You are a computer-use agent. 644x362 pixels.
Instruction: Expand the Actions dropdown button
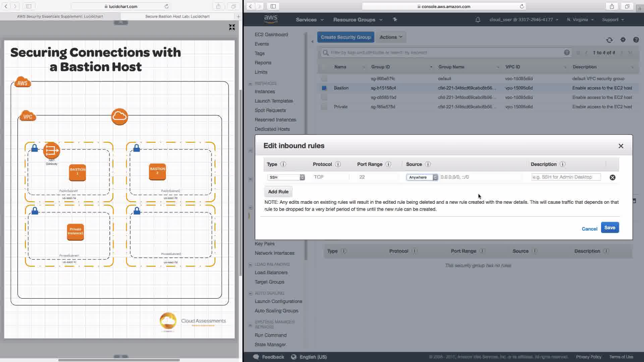click(x=391, y=37)
